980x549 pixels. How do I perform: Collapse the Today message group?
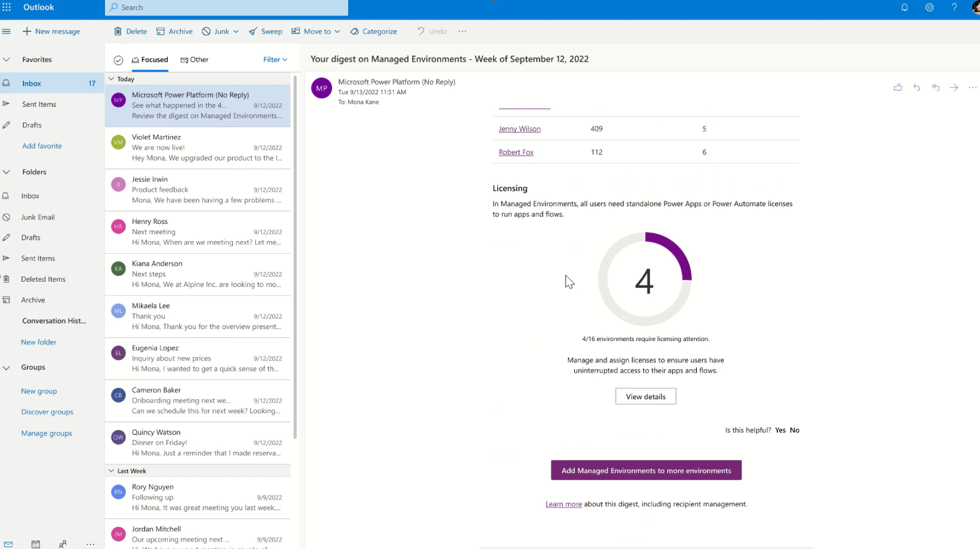[111, 79]
